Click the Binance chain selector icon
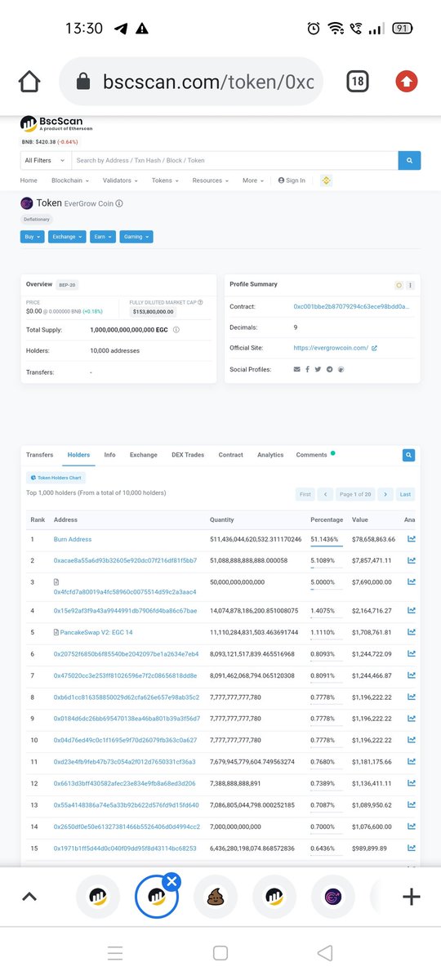 326,180
